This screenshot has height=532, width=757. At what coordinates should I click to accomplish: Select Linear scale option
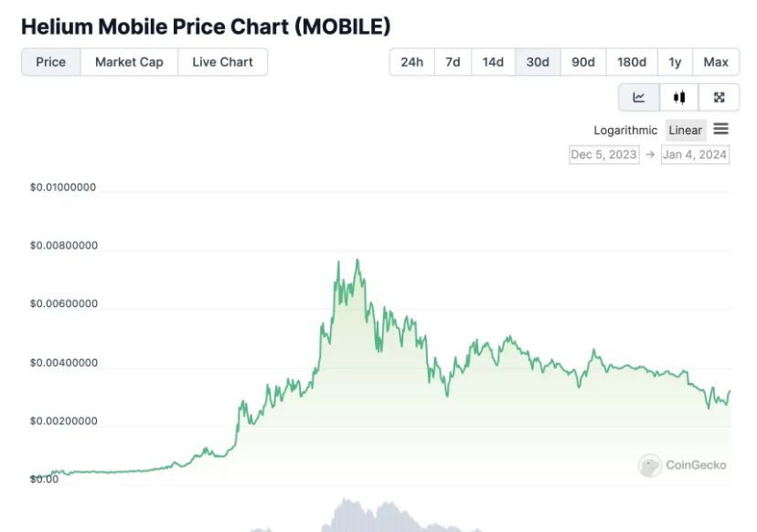coord(686,130)
